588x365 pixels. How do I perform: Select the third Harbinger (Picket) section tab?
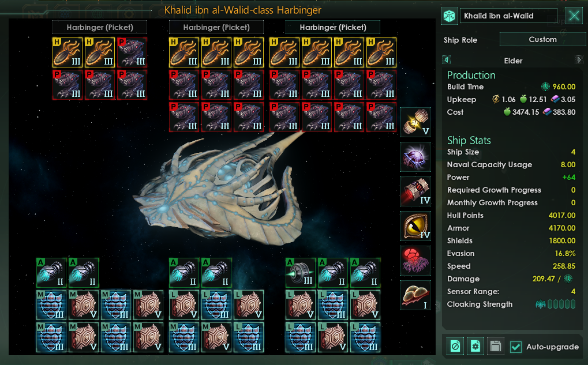333,27
